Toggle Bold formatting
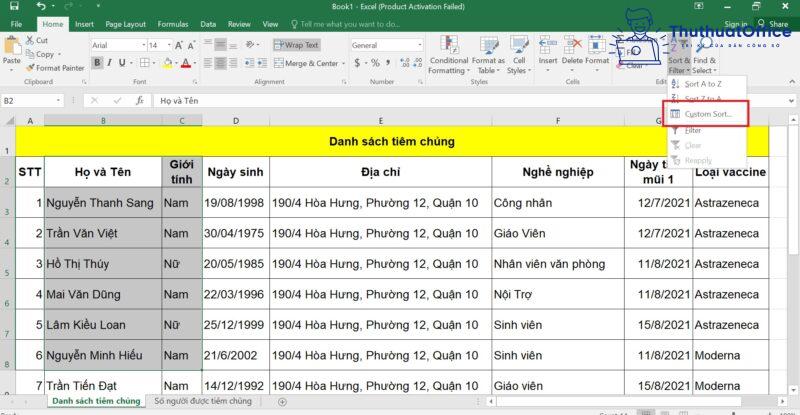 point(97,63)
